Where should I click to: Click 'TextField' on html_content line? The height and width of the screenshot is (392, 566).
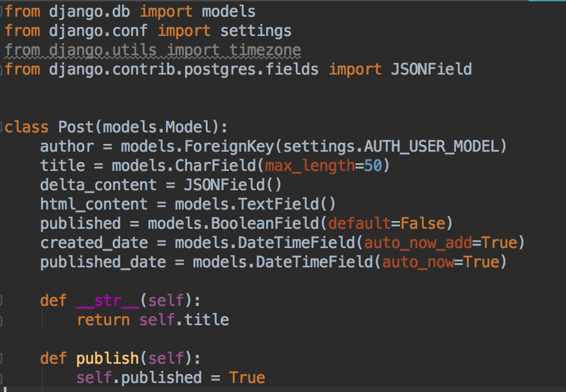278,204
